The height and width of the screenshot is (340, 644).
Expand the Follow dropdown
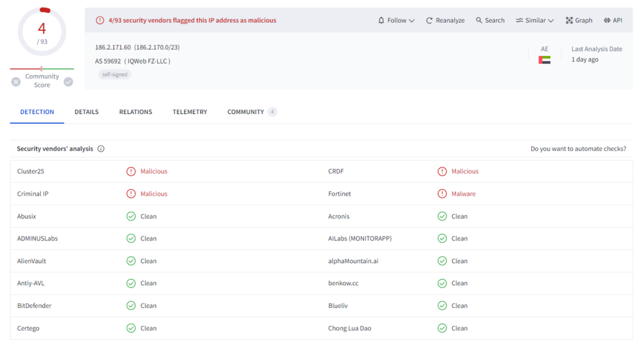(396, 20)
